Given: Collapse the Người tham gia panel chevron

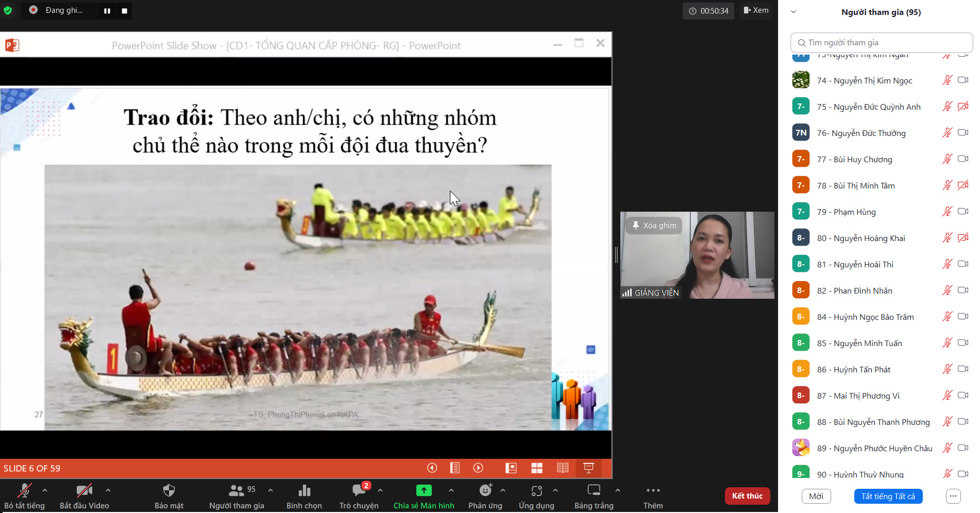Looking at the screenshot, I should pos(793,12).
